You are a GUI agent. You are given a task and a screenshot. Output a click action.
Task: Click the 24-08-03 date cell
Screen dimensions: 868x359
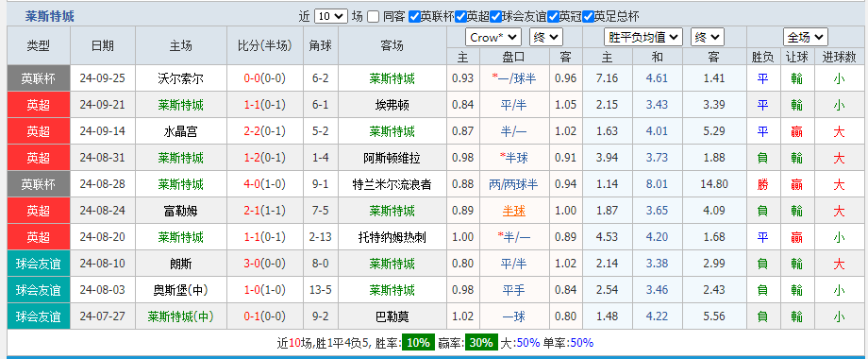(103, 290)
